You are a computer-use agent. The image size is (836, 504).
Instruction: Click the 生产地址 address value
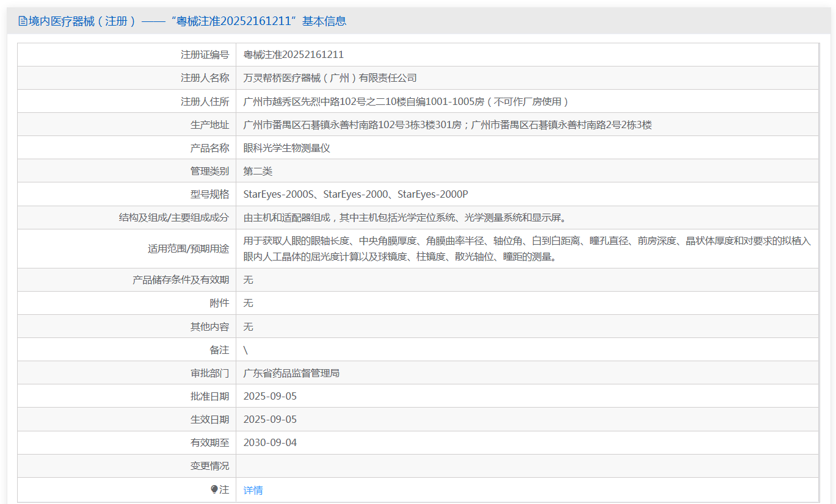(x=448, y=124)
